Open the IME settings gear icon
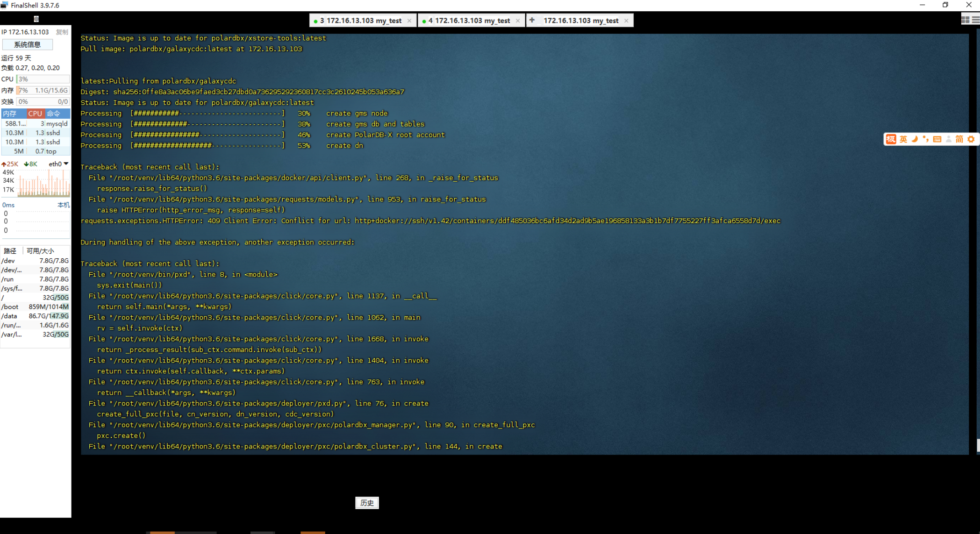This screenshot has height=534, width=980. click(971, 139)
